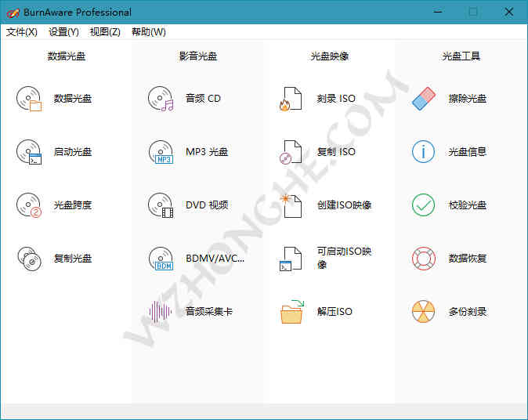Select the 创建ISO映像 label
The width and height of the screenshot is (528, 420).
coord(344,205)
